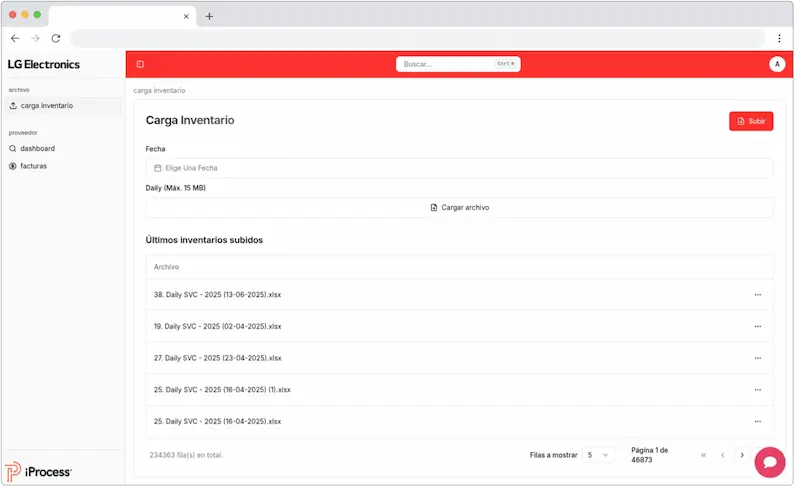The image size is (794, 486).
Task: Open options for 19. Daily SVC file
Action: (x=757, y=326)
